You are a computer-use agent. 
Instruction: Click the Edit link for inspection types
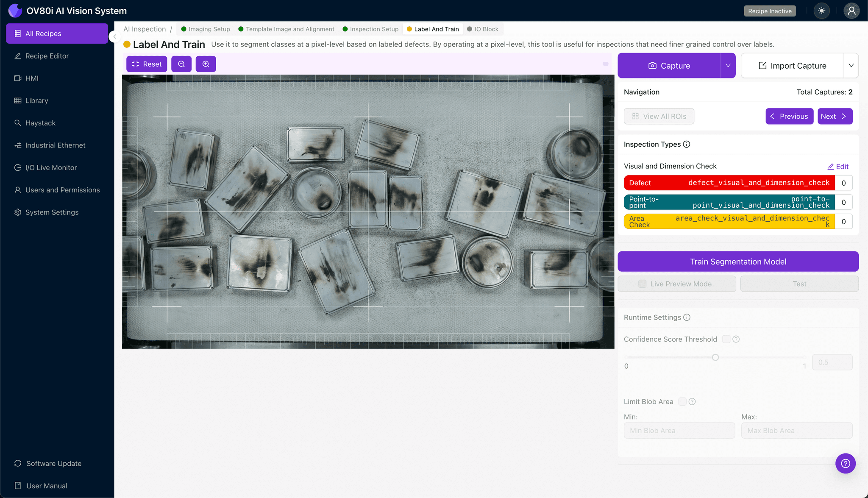(838, 167)
